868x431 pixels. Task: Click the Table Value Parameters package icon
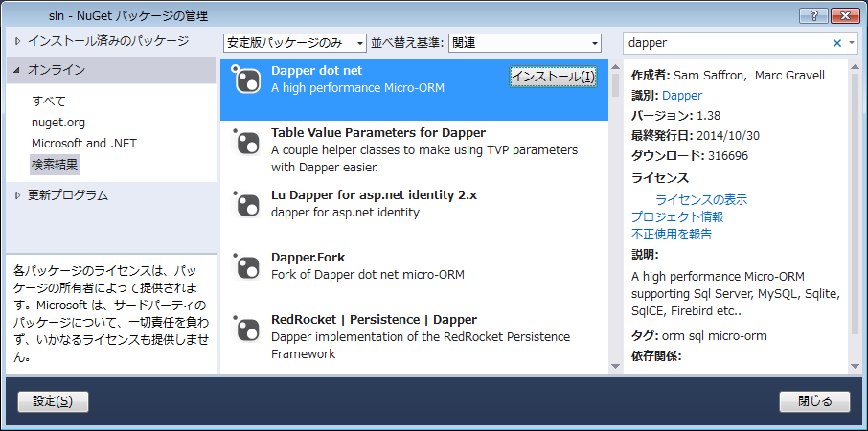click(x=247, y=143)
